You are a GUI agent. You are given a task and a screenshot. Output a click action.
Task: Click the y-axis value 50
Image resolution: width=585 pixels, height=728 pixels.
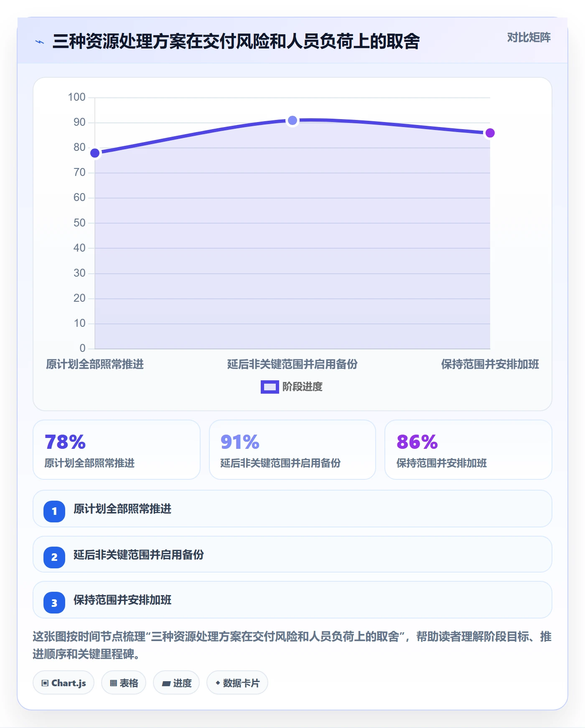coord(79,223)
